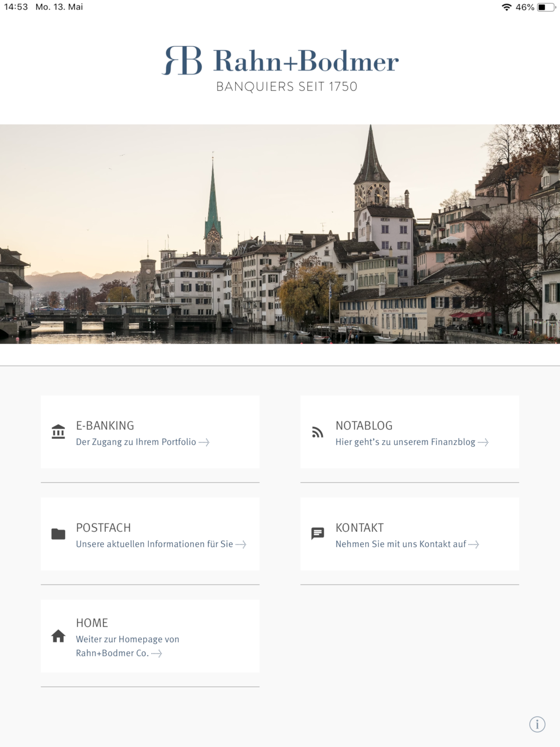Open the HOME heading
The width and height of the screenshot is (560, 747).
pyautogui.click(x=92, y=623)
